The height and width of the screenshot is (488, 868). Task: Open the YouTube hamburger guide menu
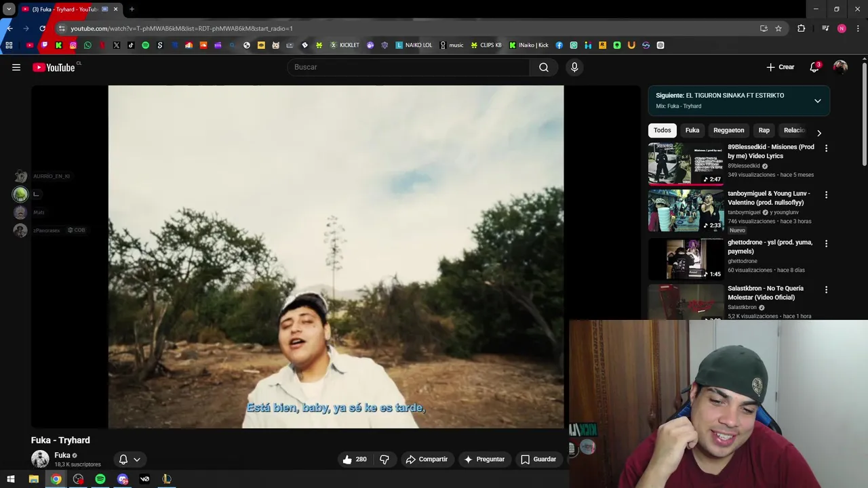(x=16, y=67)
